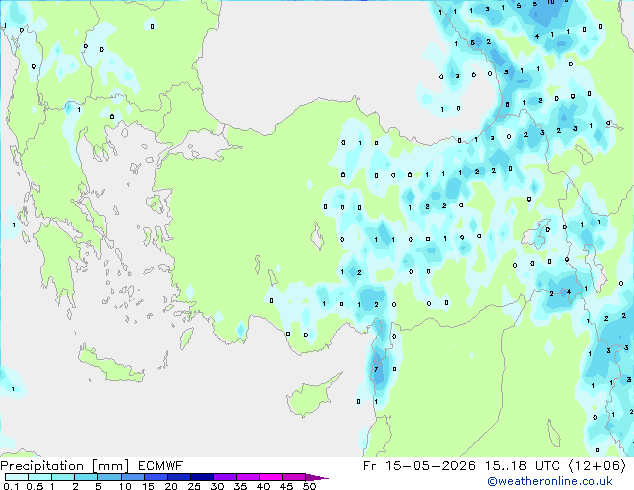
Task: Click legend tick label '0.1'
Action: pos(11,486)
